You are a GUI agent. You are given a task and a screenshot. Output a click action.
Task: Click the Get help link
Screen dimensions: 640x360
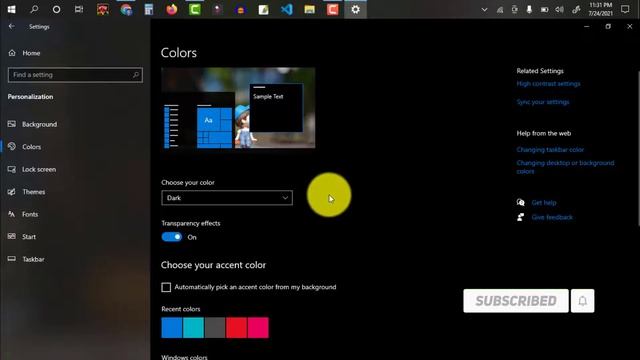pyautogui.click(x=544, y=202)
